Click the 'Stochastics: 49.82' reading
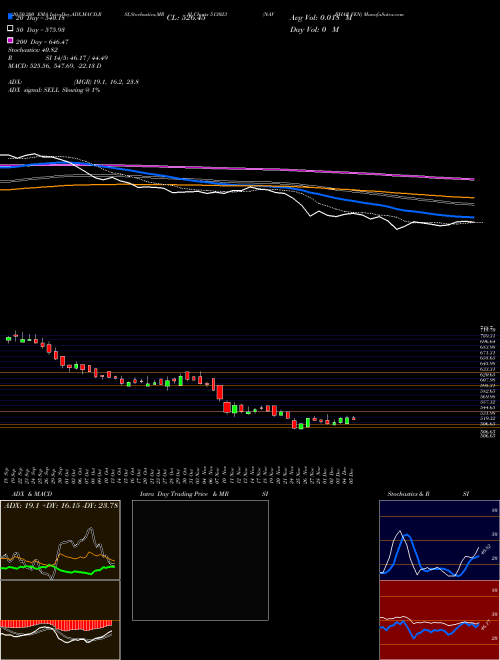The width and height of the screenshot is (500, 660). tap(33, 50)
